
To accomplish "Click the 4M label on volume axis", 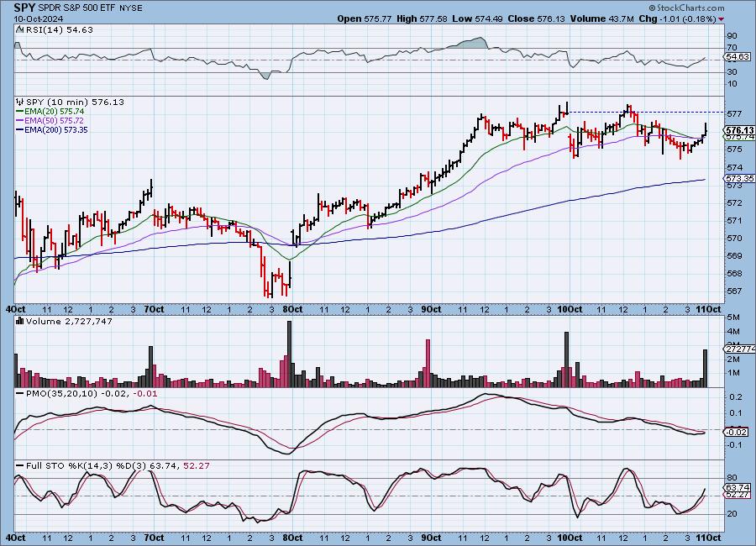I will (x=733, y=331).
